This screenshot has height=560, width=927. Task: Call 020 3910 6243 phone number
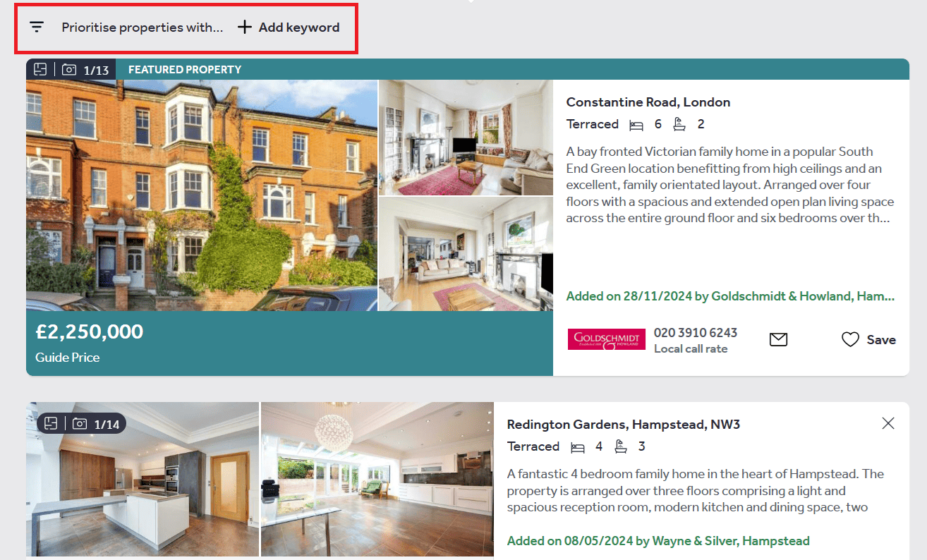point(696,332)
